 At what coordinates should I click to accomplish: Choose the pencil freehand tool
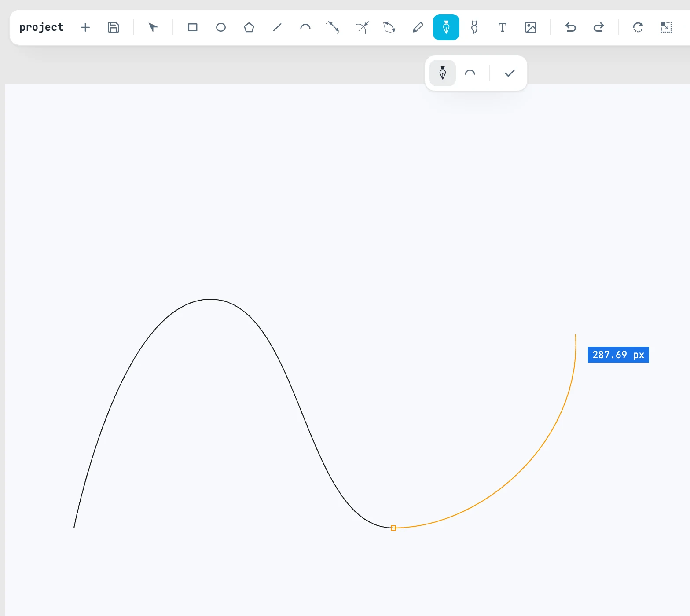[418, 27]
